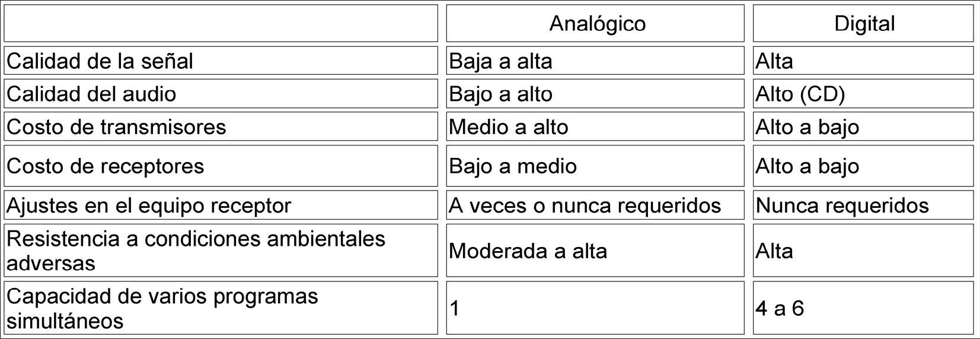Select the "4 a 6" cell

[780, 308]
